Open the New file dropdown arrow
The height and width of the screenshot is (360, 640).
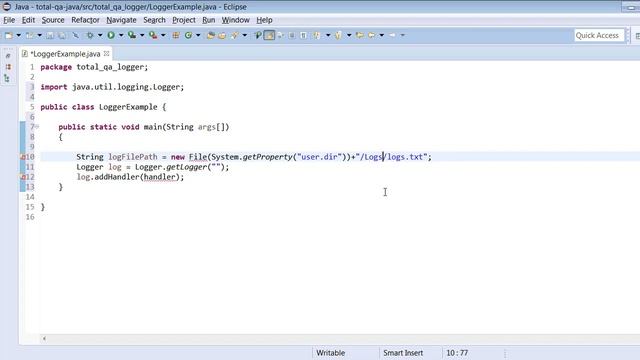(x=18, y=36)
